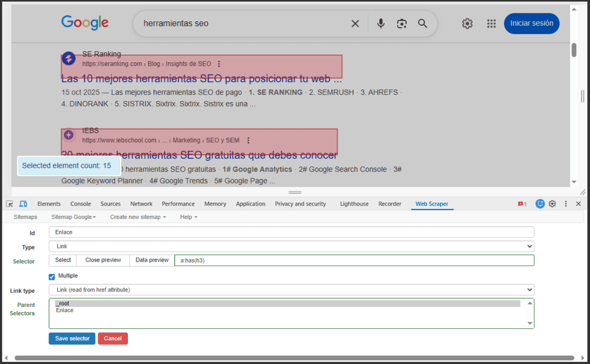Image resolution: width=590 pixels, height=364 pixels.
Task: Uncheck the Multiple checkbox
Action: [51, 276]
